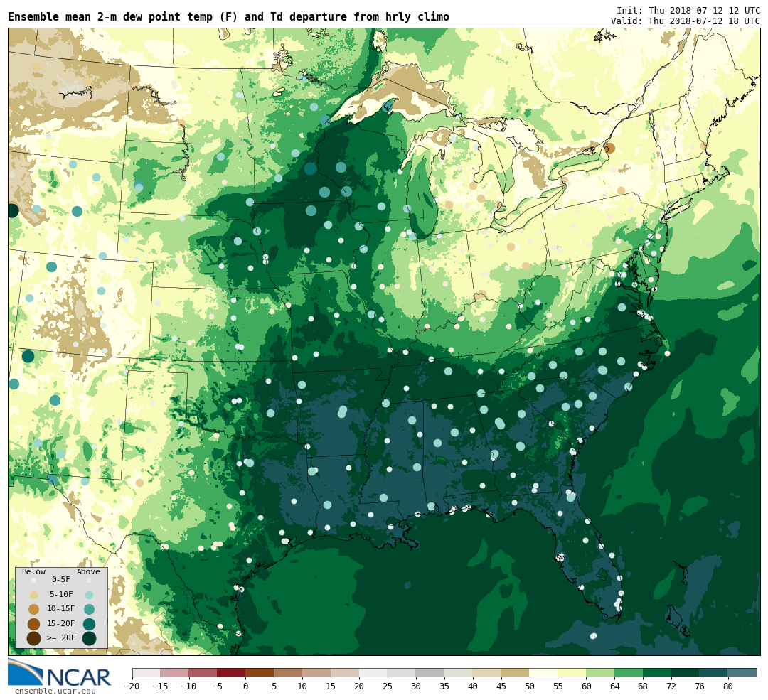Viewport: 768px width, 700px height.
Task: Open the ensemble.ucar.edu link text
Action: click(x=55, y=691)
